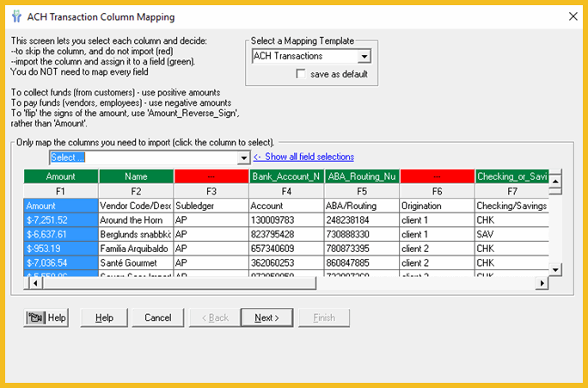Click Show all field selections link
The height and width of the screenshot is (388, 588).
(303, 157)
